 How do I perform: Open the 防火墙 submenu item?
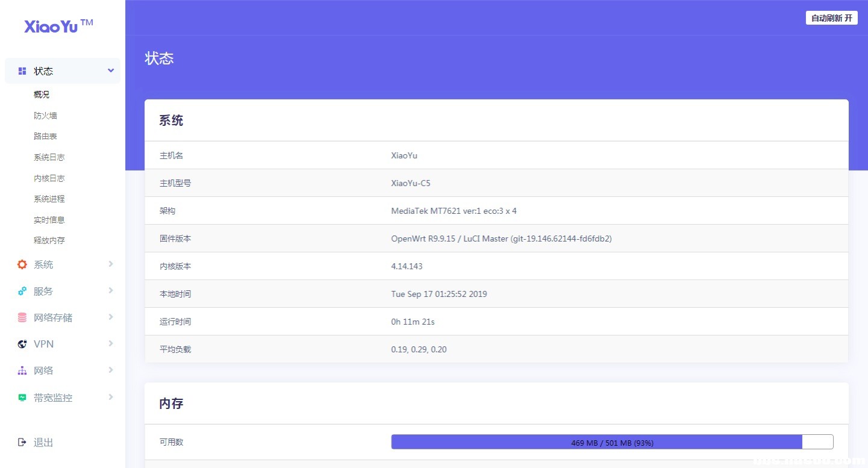[x=46, y=116]
